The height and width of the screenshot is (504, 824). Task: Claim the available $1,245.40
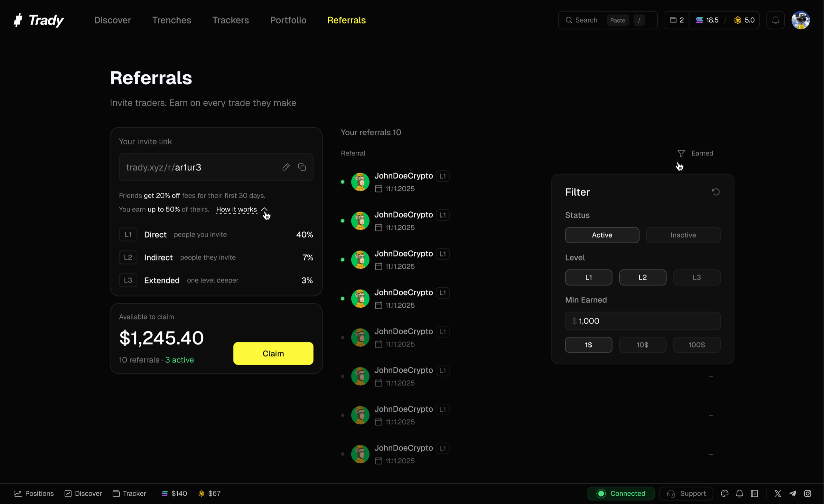273,353
